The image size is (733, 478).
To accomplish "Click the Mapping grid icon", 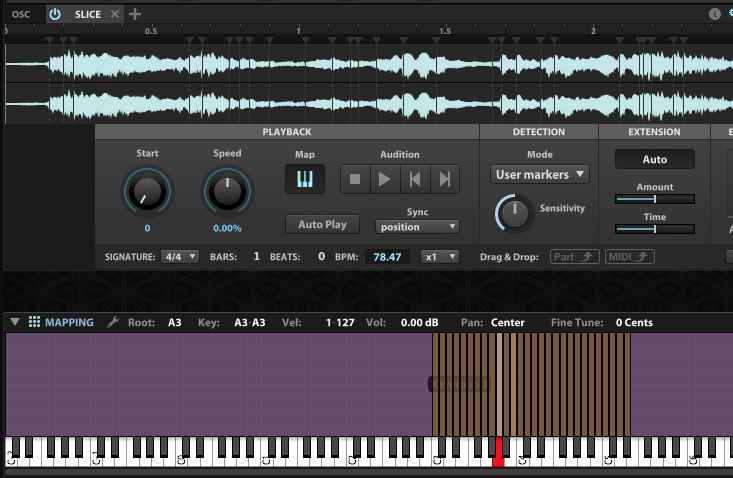I will tap(34, 322).
